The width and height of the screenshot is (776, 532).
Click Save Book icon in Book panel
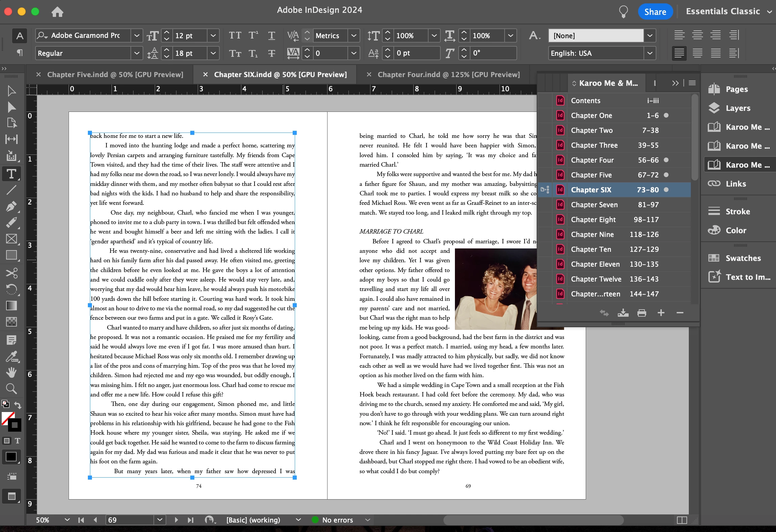click(623, 313)
